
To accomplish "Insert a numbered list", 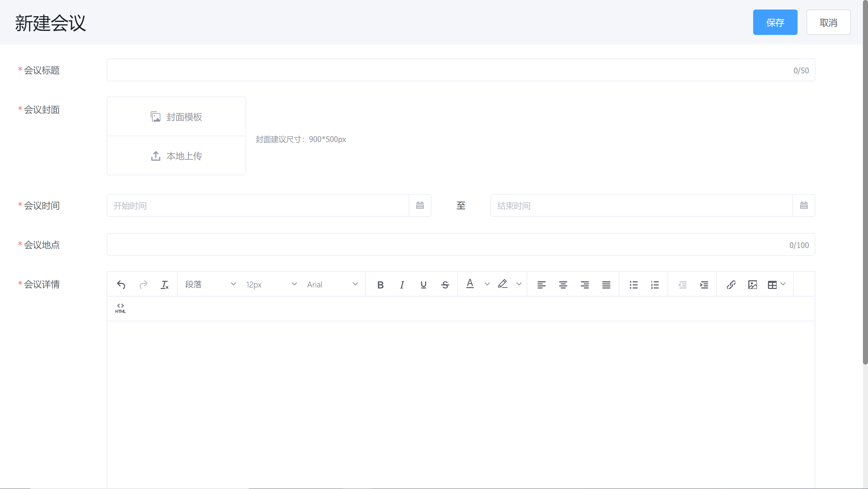I will pos(655,285).
